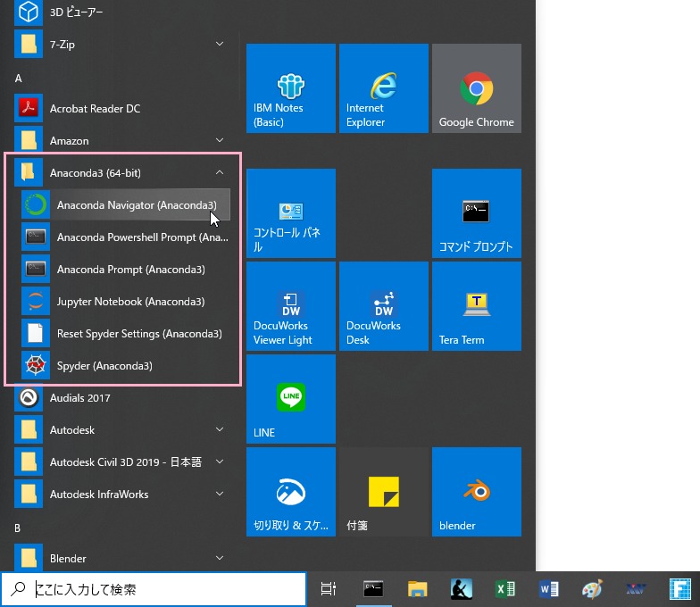Open the DocuWorks Desk tile
This screenshot has width=700, height=607.
pyautogui.click(x=384, y=306)
